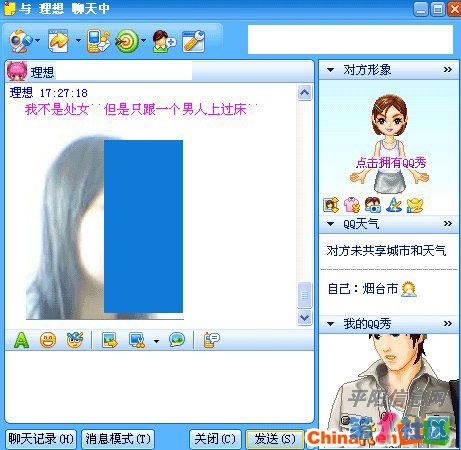Click the first QQ show photo icon
Viewport: 461px width, 450px height.
pyautogui.click(x=331, y=205)
